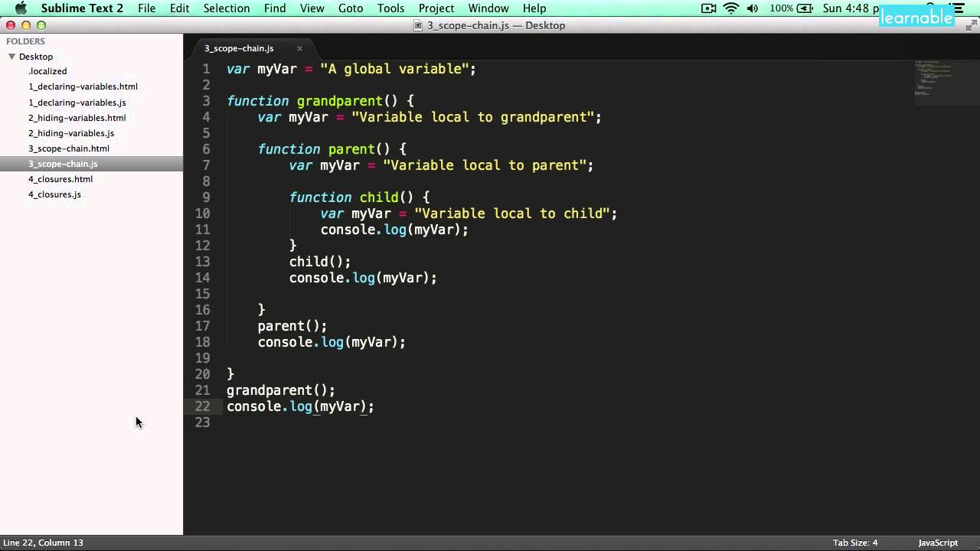Open the Window menu
Screen dimensions: 980x551
[488, 8]
